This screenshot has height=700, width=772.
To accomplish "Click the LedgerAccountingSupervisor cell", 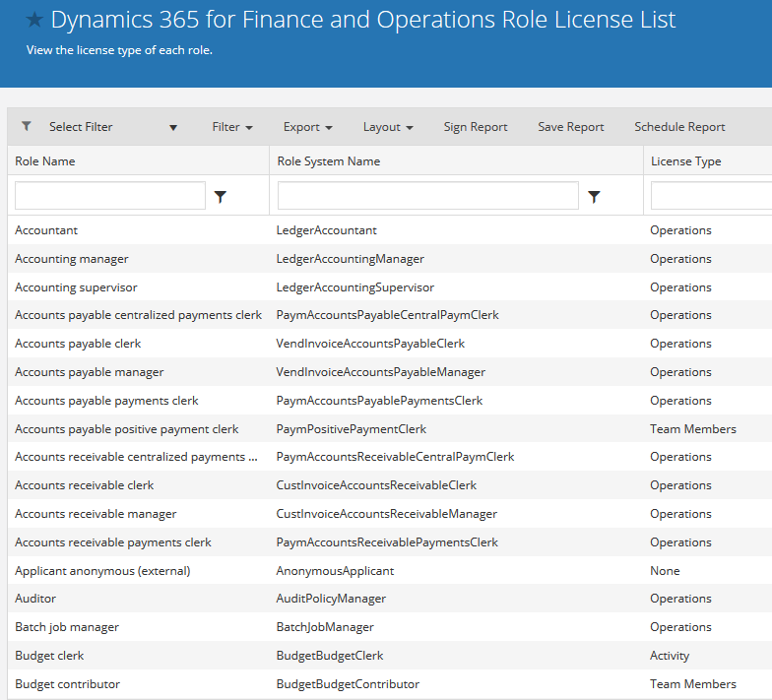I will click(354, 287).
